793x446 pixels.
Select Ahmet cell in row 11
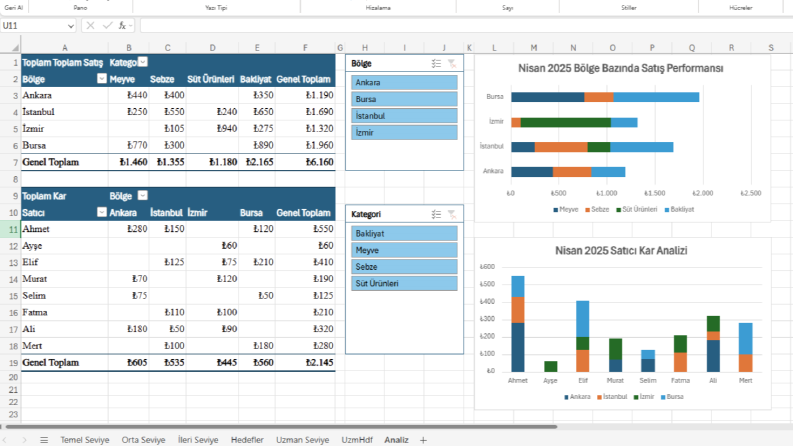[x=65, y=229]
